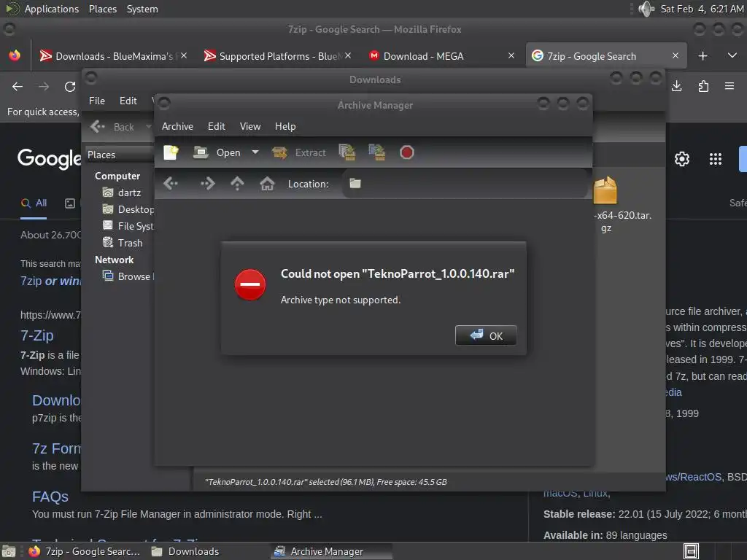This screenshot has width=747, height=560.
Task: Select File System in Places sidebar
Action: click(x=128, y=226)
